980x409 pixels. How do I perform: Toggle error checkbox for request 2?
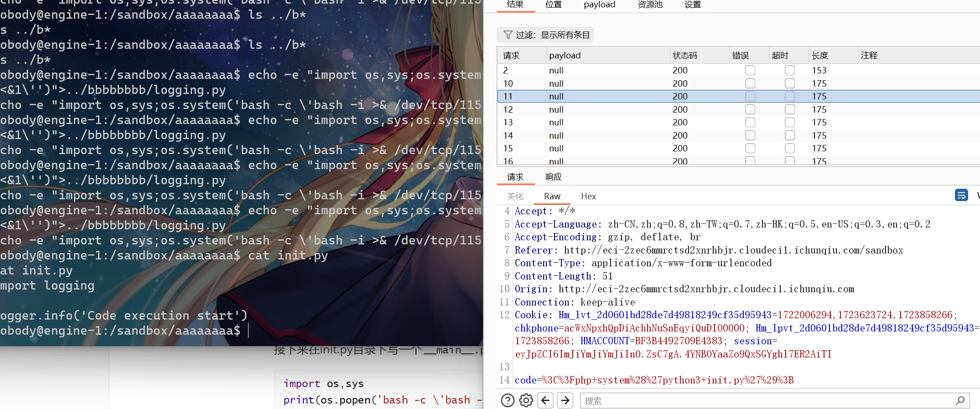750,70
